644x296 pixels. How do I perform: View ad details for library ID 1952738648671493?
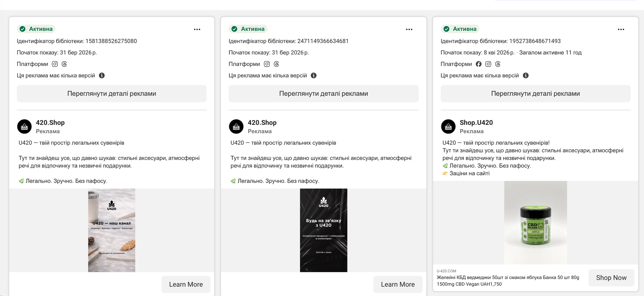535,94
